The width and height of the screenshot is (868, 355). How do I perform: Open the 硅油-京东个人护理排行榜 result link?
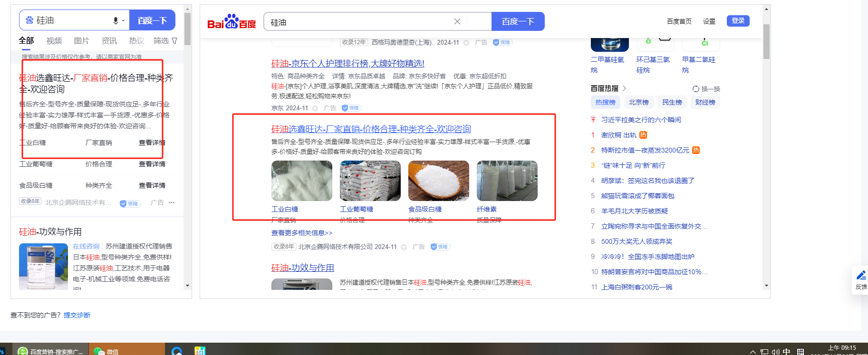click(348, 64)
